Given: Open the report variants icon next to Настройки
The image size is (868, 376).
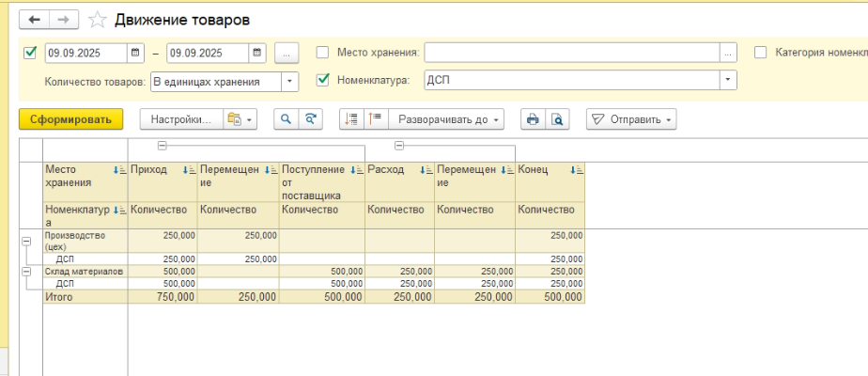Looking at the screenshot, I should click(x=240, y=119).
